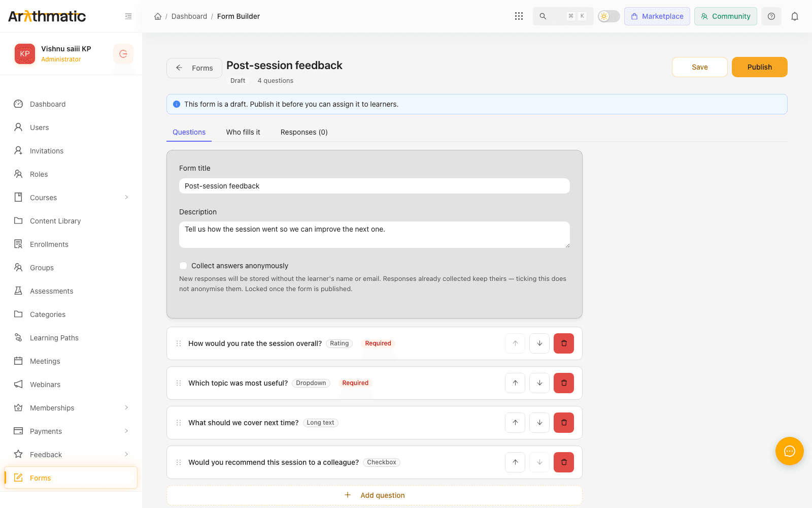Move most useful topic question up
This screenshot has height=508, width=812.
pyautogui.click(x=515, y=383)
